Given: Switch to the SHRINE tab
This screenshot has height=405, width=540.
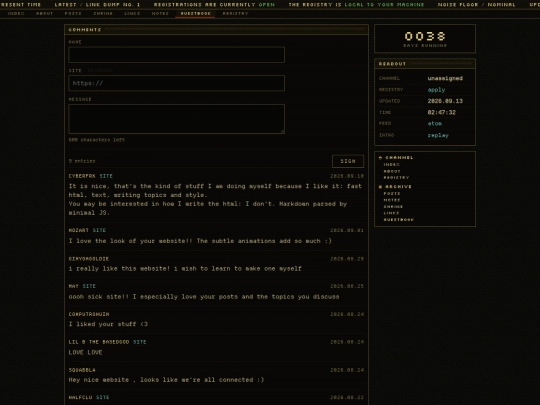Looking at the screenshot, I should (x=103, y=13).
